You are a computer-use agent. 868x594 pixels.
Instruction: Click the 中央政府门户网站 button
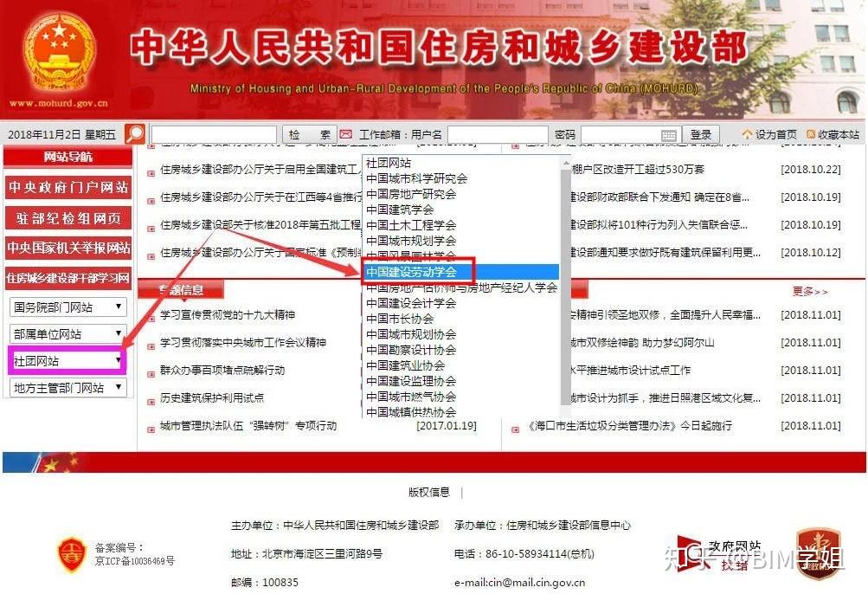tap(68, 187)
